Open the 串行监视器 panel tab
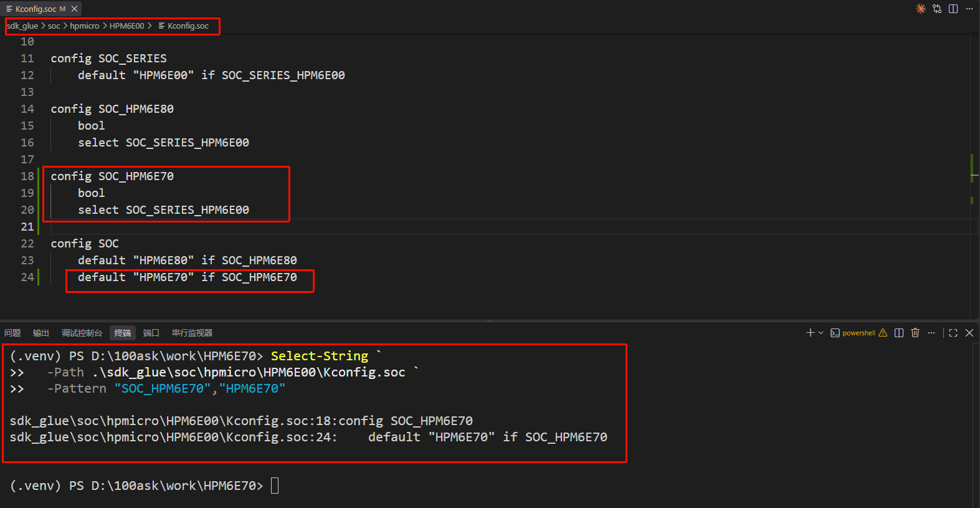The height and width of the screenshot is (508, 980). click(193, 333)
